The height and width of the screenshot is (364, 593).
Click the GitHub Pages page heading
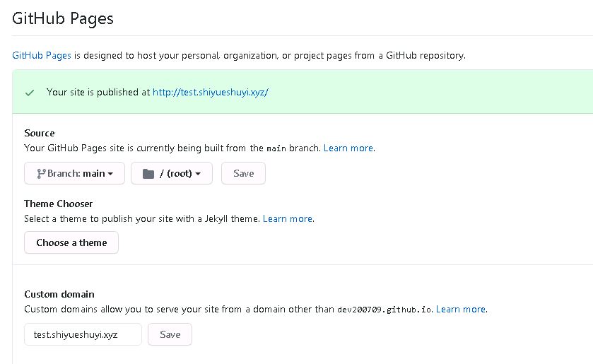(63, 18)
